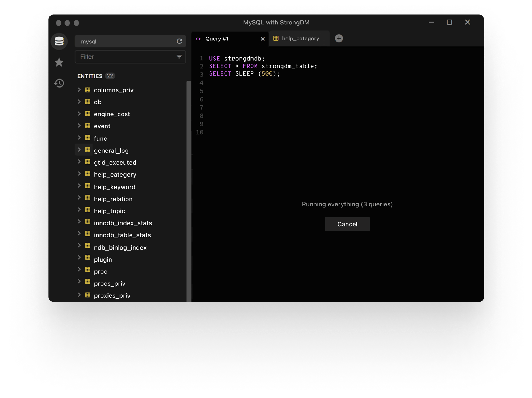This screenshot has height=398, width=532.
Task: Expand the help_category table node
Action: [79, 174]
